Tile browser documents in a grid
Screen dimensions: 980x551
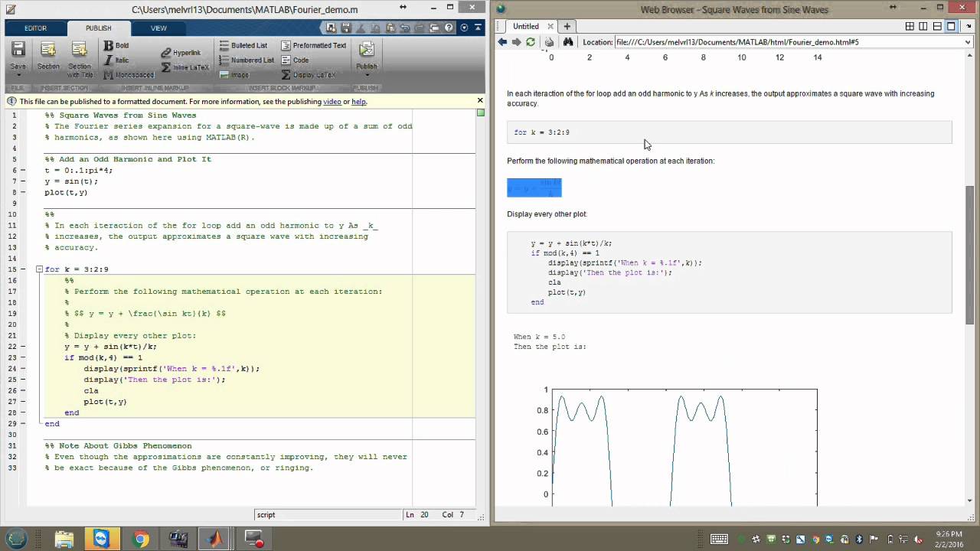click(x=910, y=26)
